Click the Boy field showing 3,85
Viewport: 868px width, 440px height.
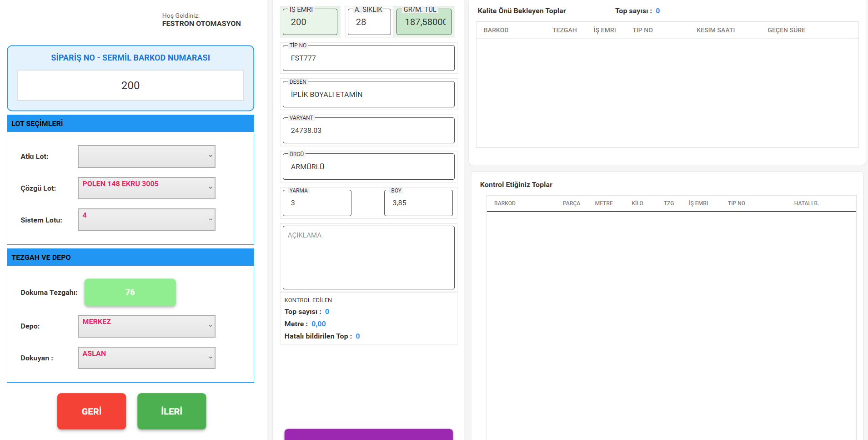click(x=418, y=203)
